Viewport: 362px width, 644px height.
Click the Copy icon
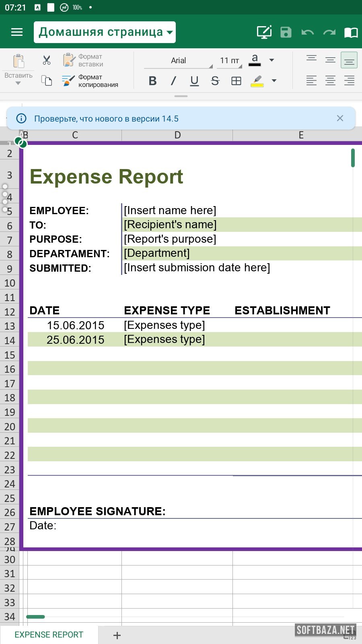47,81
